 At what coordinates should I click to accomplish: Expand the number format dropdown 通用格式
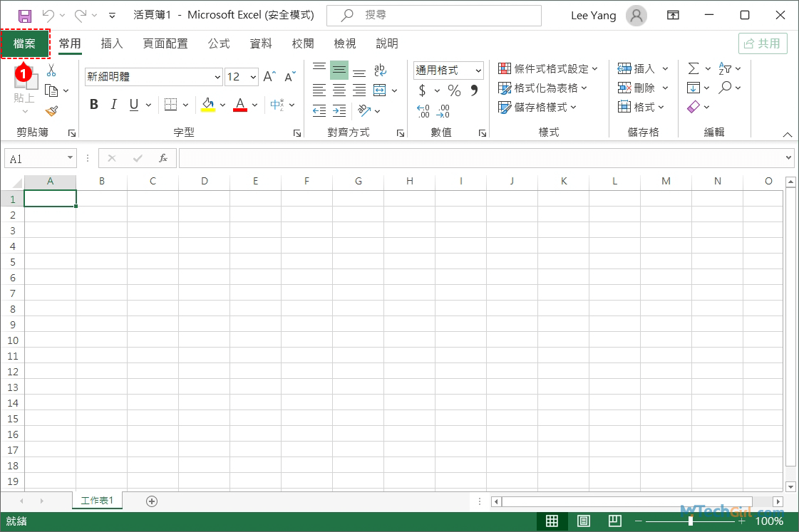point(478,71)
